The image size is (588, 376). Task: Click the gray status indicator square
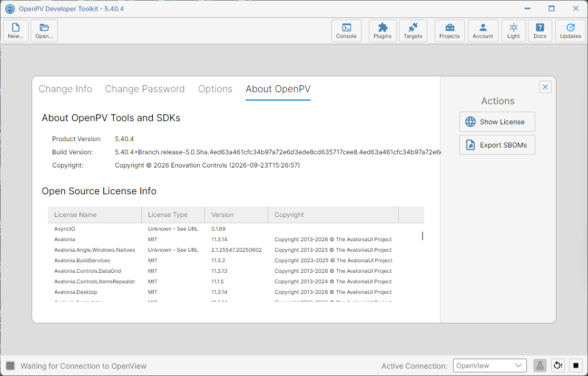11,366
